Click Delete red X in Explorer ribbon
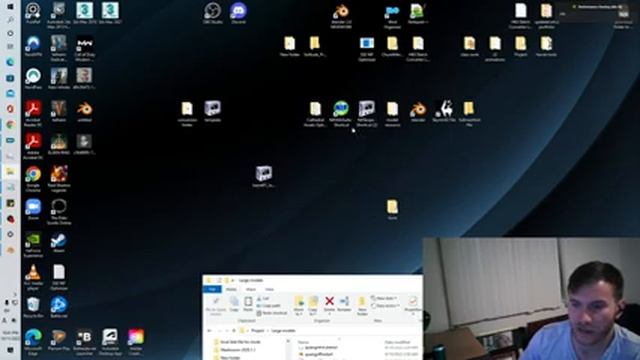This screenshot has width=640, height=360. coord(329,304)
